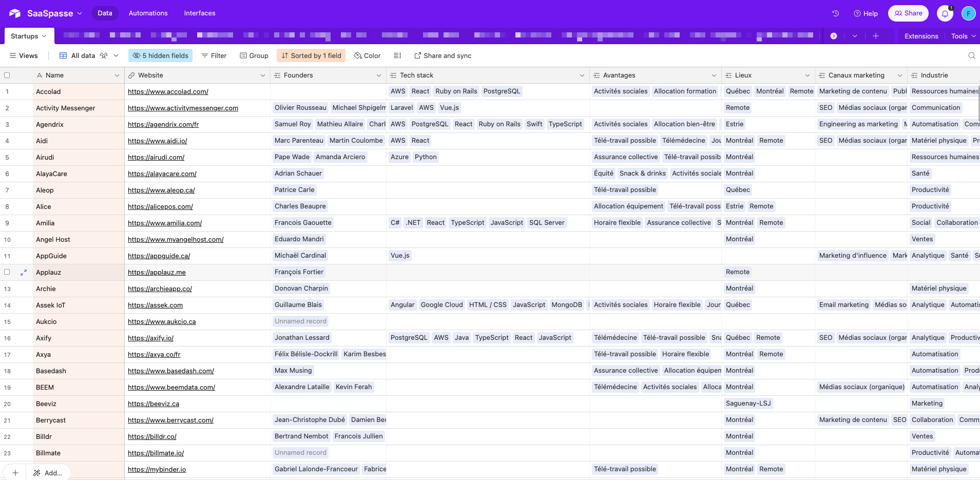The height and width of the screenshot is (480, 980).
Task: Open the base history clock icon
Action: point(835,13)
